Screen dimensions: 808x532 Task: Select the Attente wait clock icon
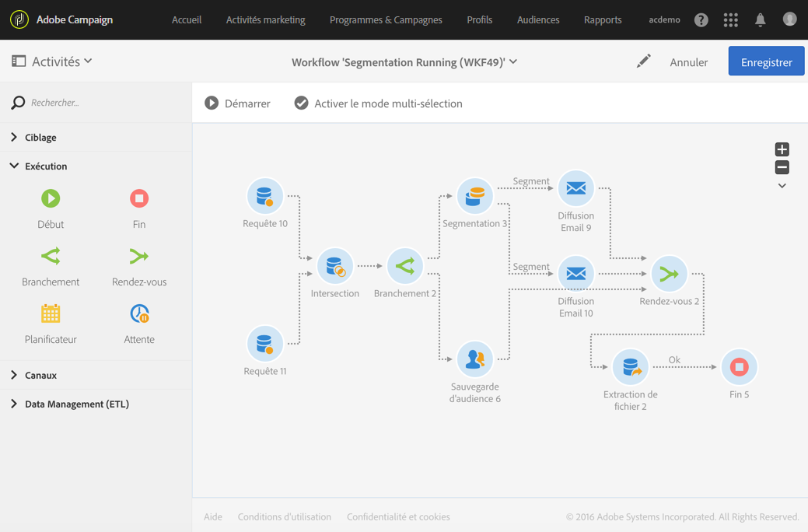point(139,314)
